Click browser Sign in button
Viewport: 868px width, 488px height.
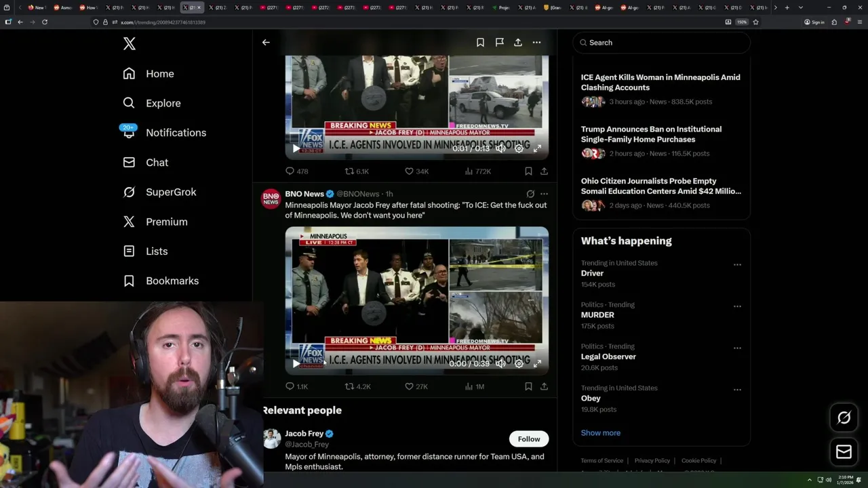814,22
